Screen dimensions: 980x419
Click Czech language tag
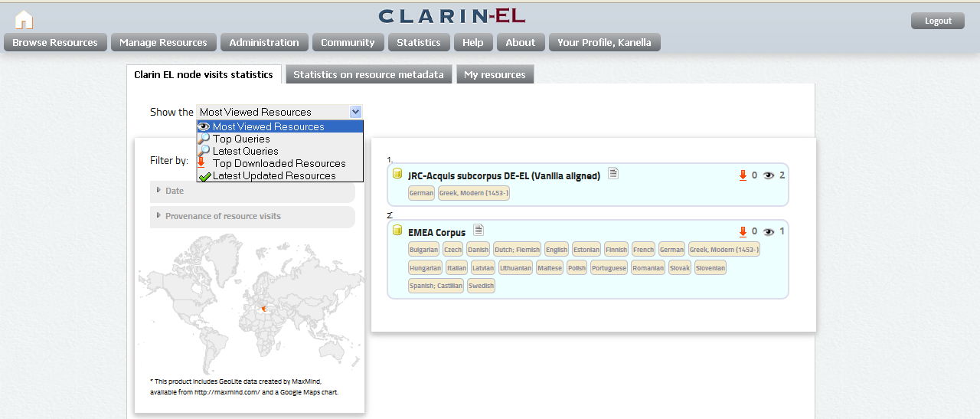pyautogui.click(x=453, y=250)
